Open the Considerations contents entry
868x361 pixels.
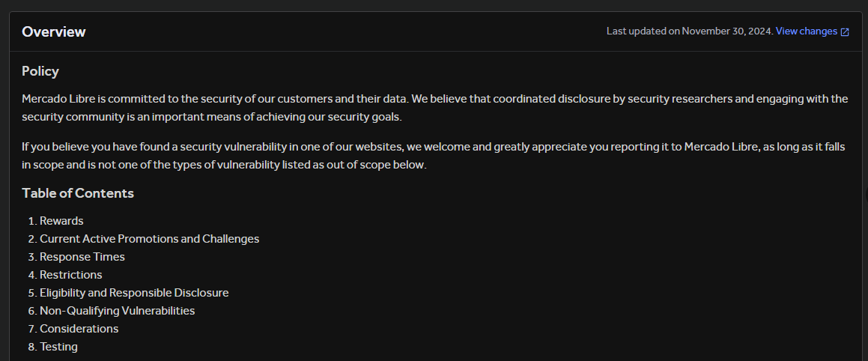(79, 329)
